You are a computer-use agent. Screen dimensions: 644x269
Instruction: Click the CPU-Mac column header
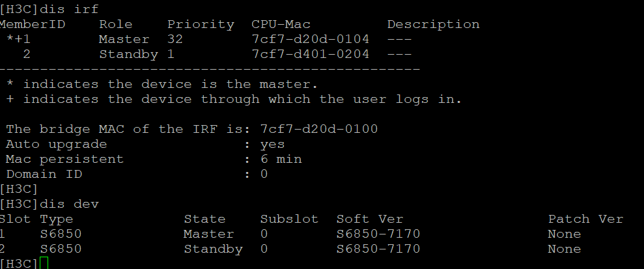point(281,24)
